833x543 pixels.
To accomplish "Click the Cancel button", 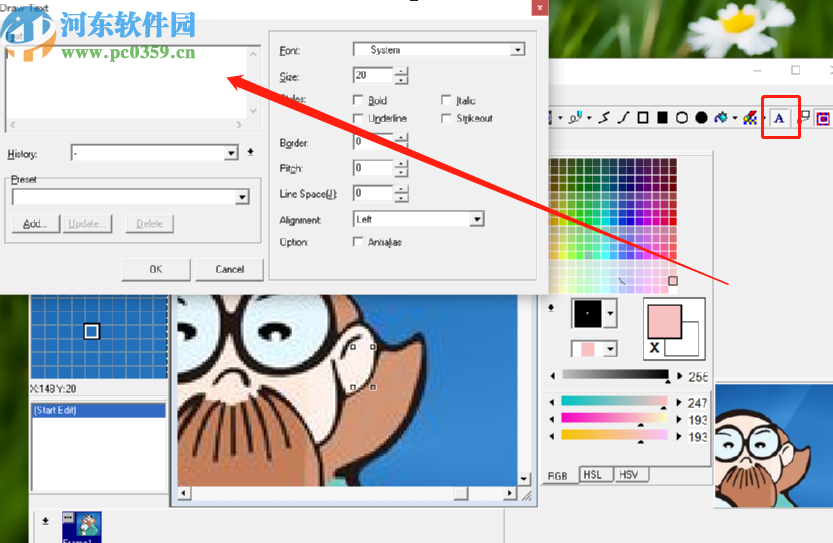I will pyautogui.click(x=230, y=269).
